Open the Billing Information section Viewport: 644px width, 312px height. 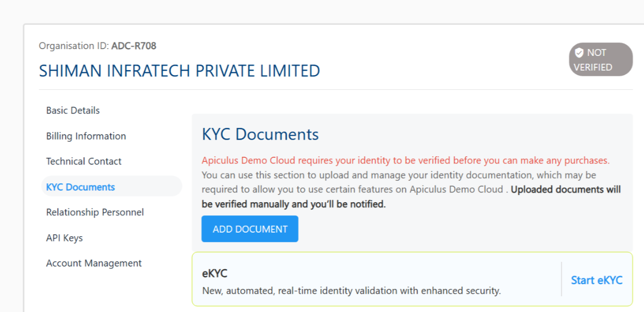(x=85, y=136)
